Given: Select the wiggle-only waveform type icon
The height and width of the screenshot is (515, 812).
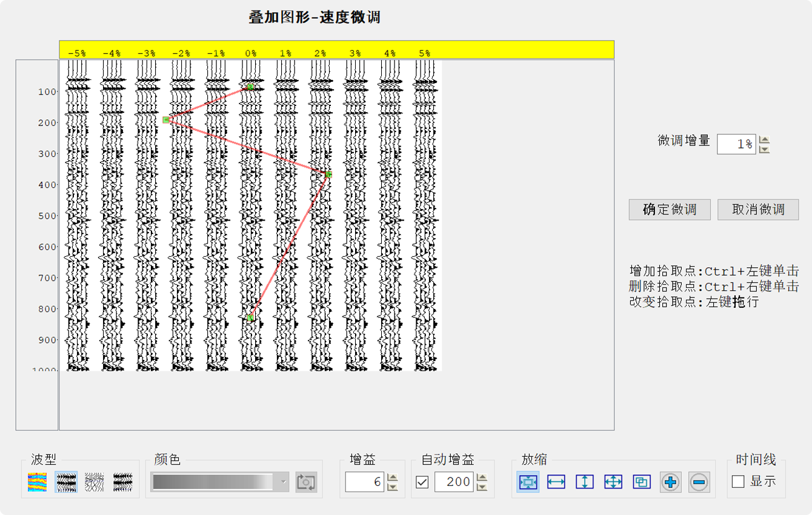Looking at the screenshot, I should (94, 482).
